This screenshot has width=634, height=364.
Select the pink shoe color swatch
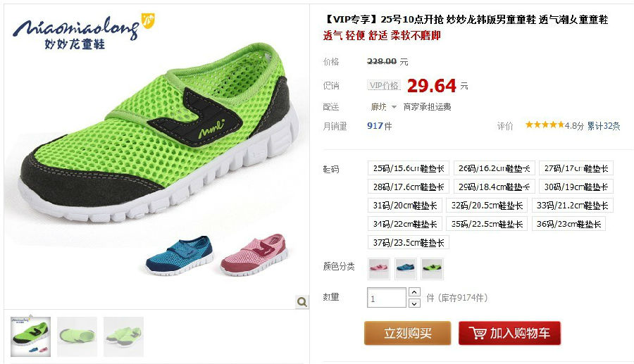coord(379,269)
